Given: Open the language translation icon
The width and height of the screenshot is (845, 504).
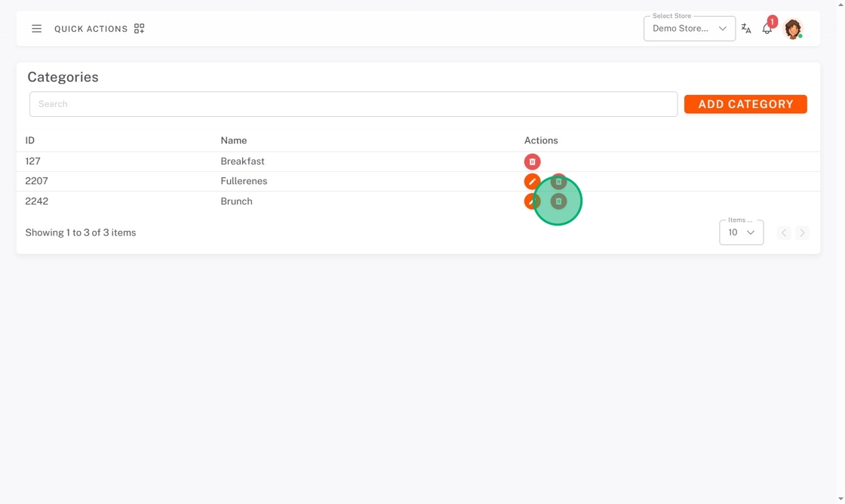Looking at the screenshot, I should tap(746, 29).
